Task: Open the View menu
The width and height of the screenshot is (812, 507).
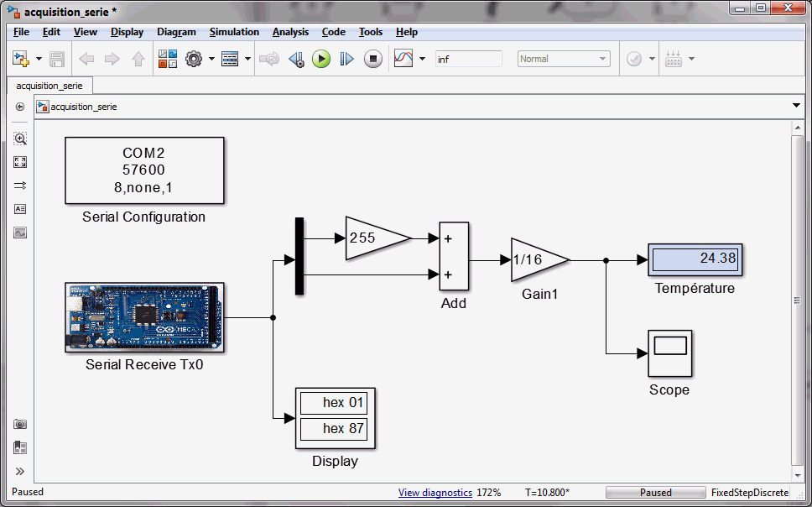Action: 86,32
